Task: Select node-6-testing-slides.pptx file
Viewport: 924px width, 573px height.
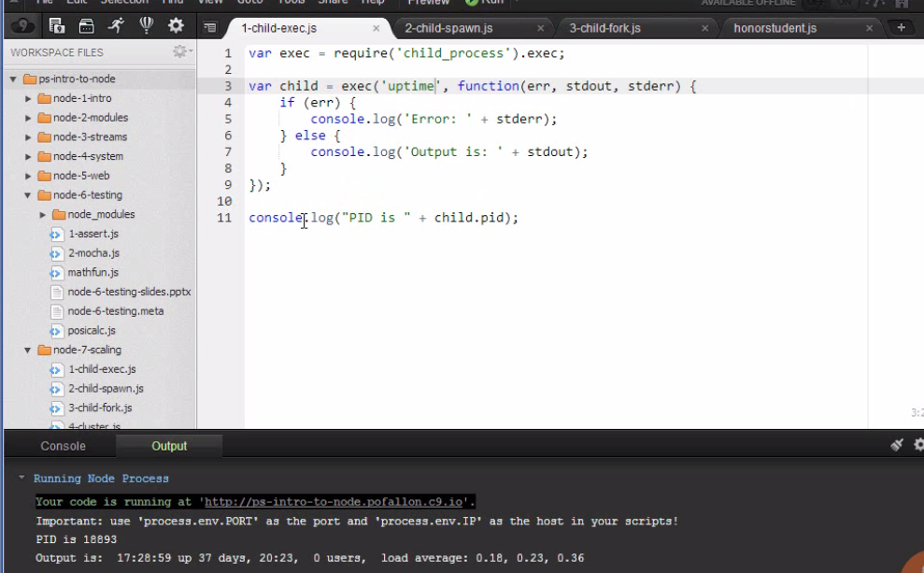Action: coord(129,292)
